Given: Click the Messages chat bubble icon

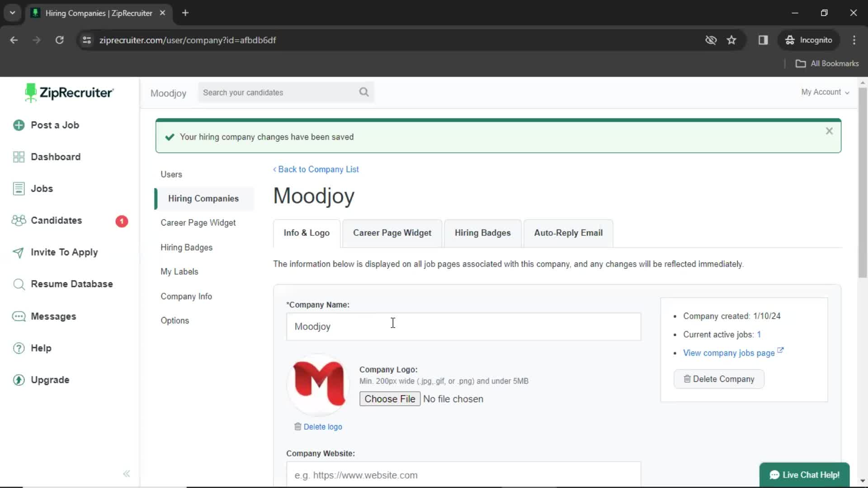Looking at the screenshot, I should click(19, 316).
